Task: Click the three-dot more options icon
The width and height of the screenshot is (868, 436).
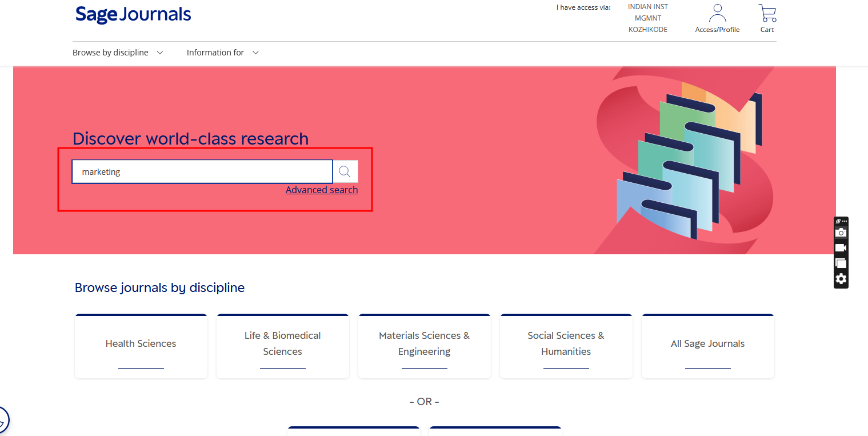Action: [844, 221]
